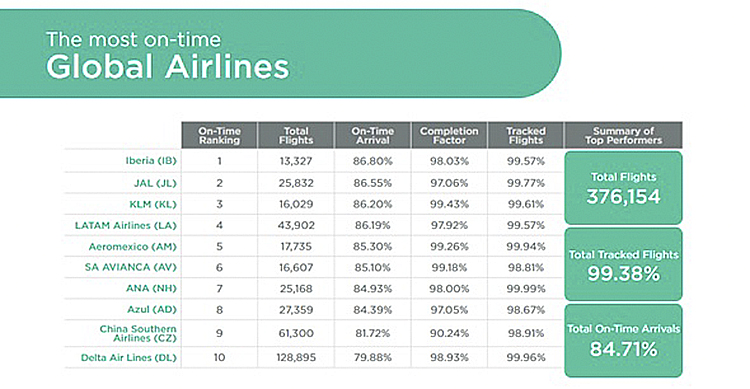Select the Iberia (IB) airline row label
The height and width of the screenshot is (389, 750).
tap(151, 161)
